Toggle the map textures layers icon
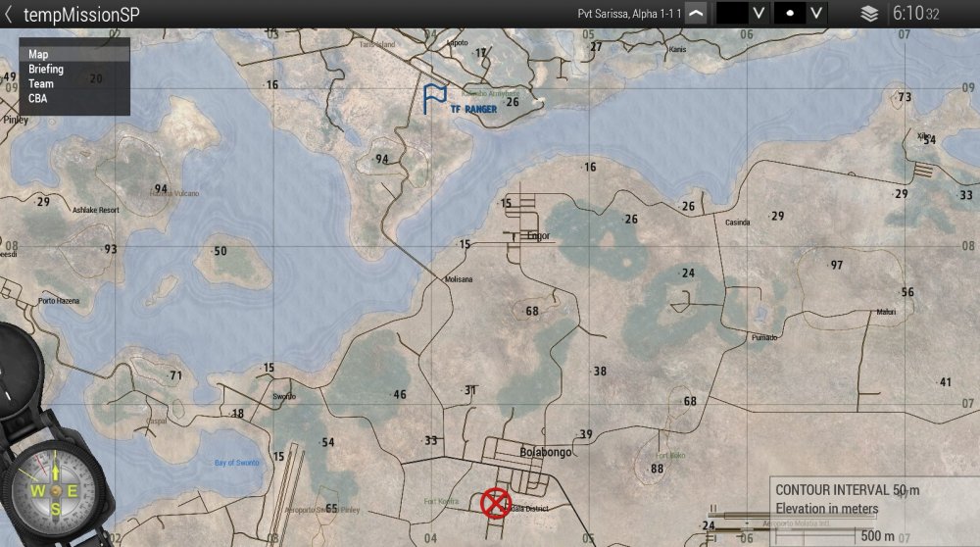Screen dimensions: 980x547 point(869,14)
